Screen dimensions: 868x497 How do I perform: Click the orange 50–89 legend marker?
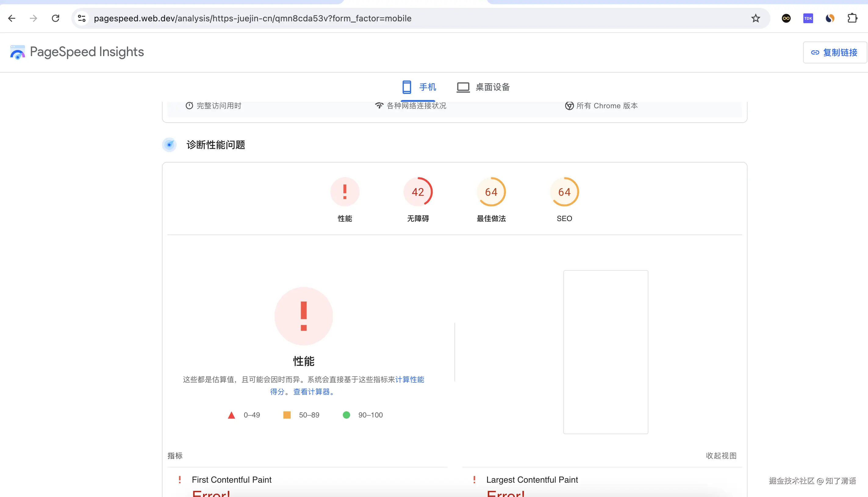click(287, 415)
